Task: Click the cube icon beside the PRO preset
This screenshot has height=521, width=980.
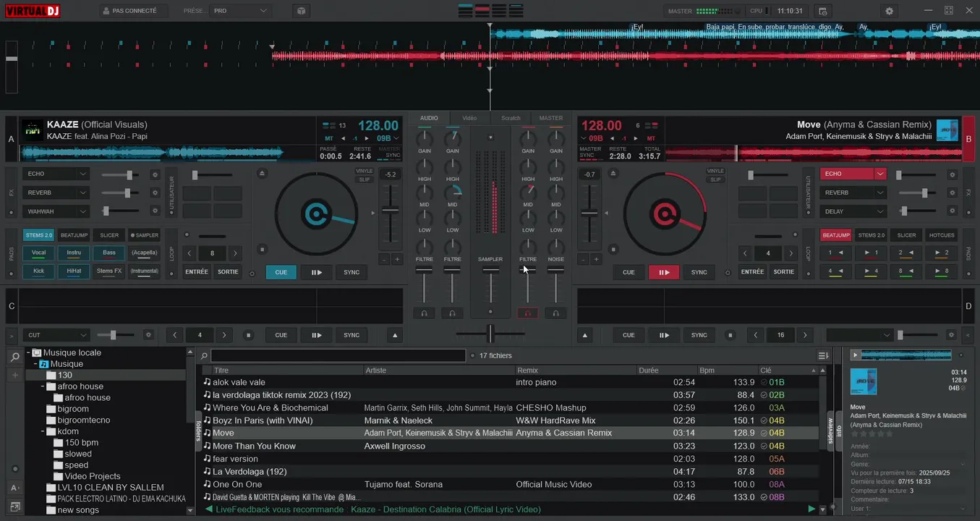Action: click(x=301, y=11)
